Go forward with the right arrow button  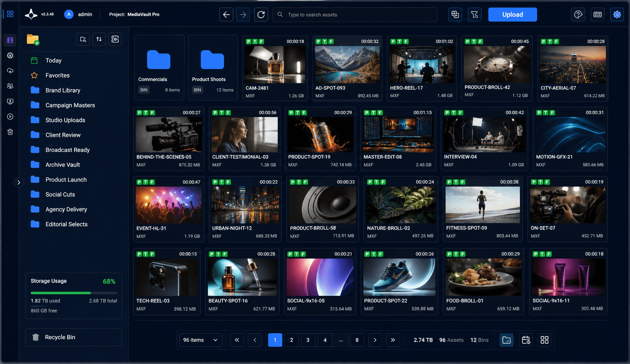243,14
